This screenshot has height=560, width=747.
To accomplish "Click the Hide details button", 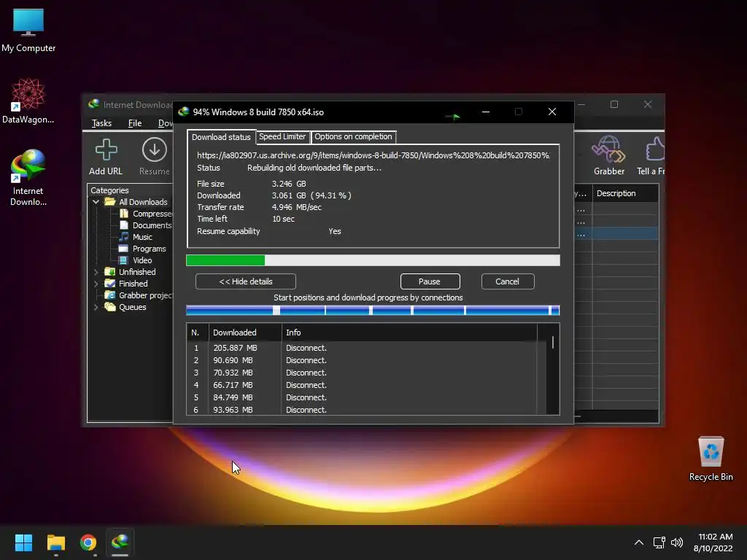I will (245, 281).
